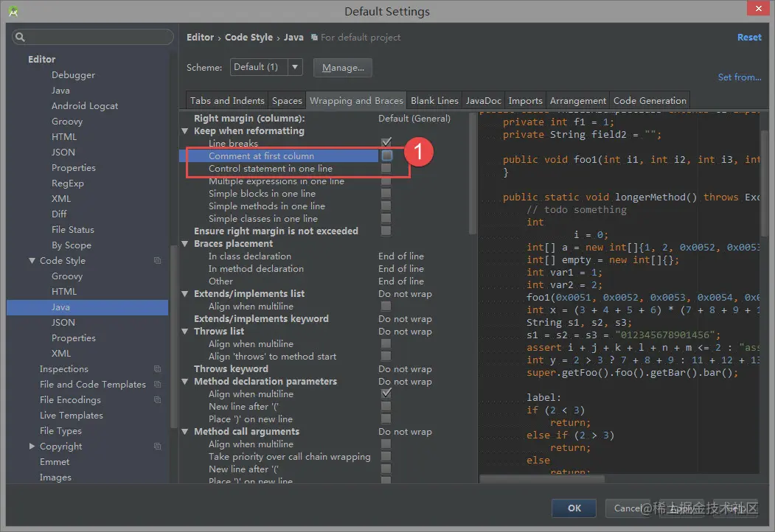This screenshot has width=775, height=532.
Task: Click the project-level icon beside Inspections
Action: (x=157, y=369)
